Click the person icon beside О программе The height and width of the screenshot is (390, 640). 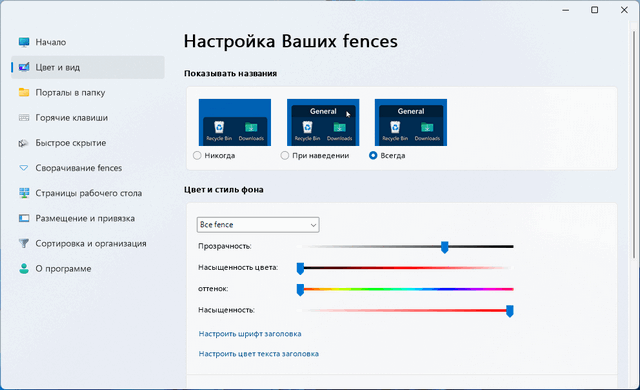[24, 268]
